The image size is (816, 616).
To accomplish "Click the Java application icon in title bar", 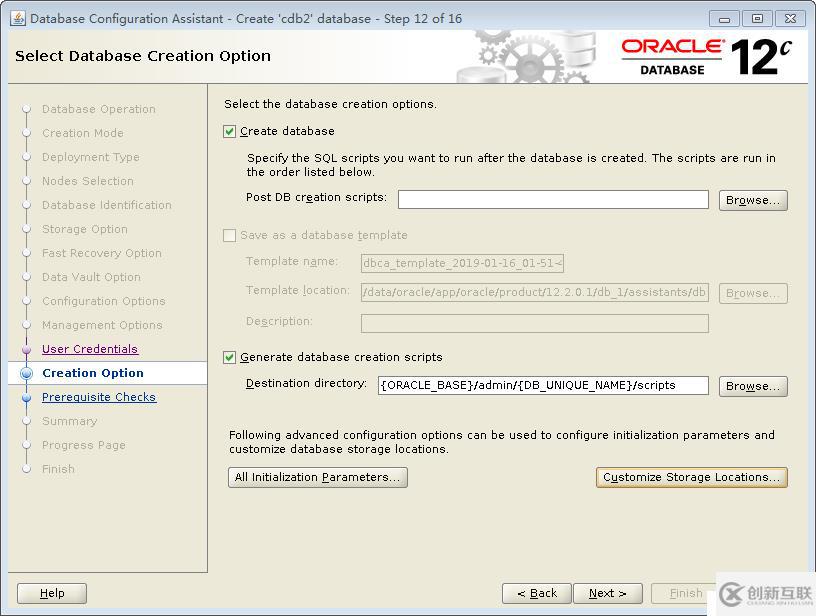I will click(x=18, y=19).
